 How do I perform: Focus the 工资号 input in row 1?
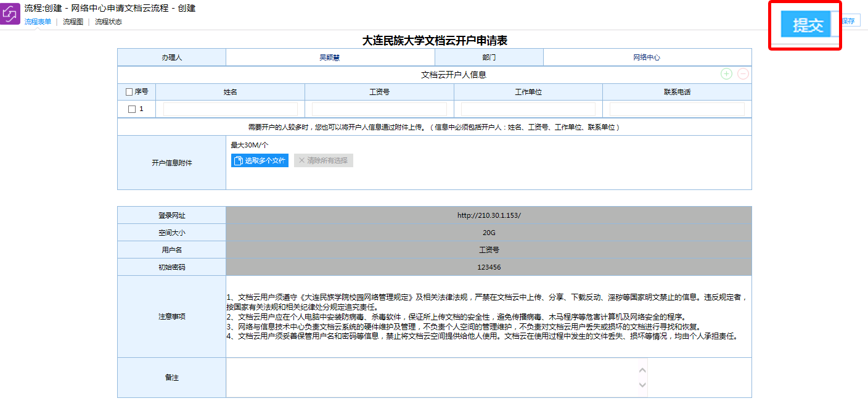tap(379, 109)
